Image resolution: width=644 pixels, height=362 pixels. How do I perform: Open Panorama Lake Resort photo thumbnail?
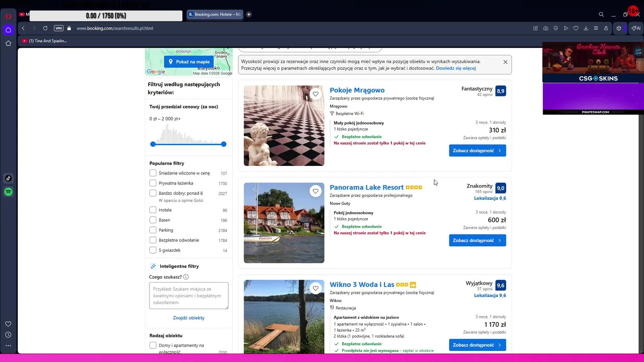tap(284, 223)
